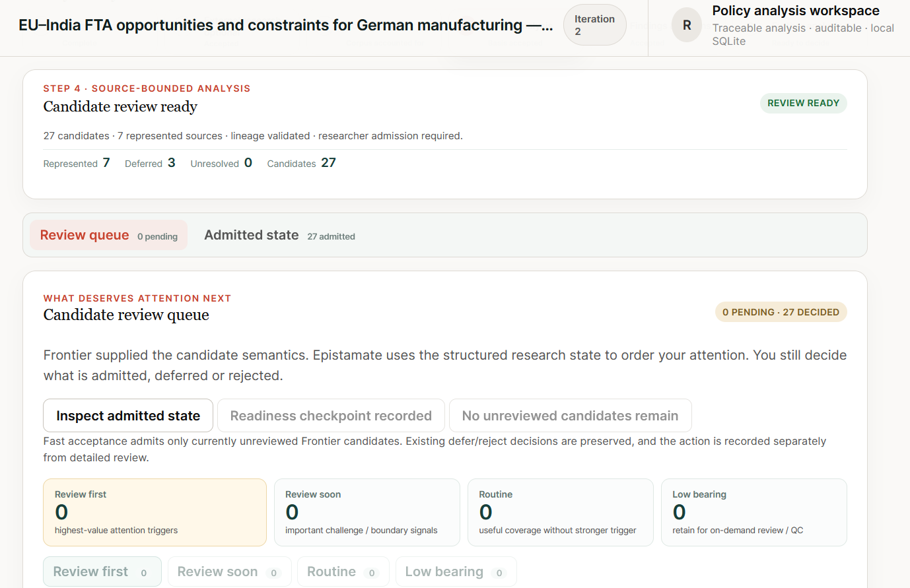
Task: Click the EU–India FTA page title
Action: (x=285, y=25)
